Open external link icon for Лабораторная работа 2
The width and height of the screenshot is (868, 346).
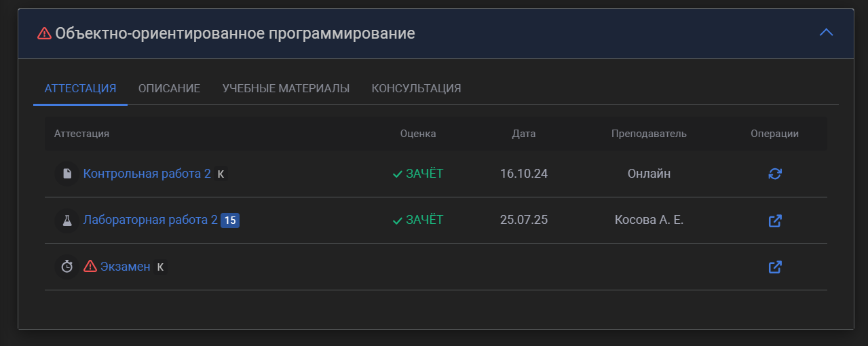pos(774,220)
